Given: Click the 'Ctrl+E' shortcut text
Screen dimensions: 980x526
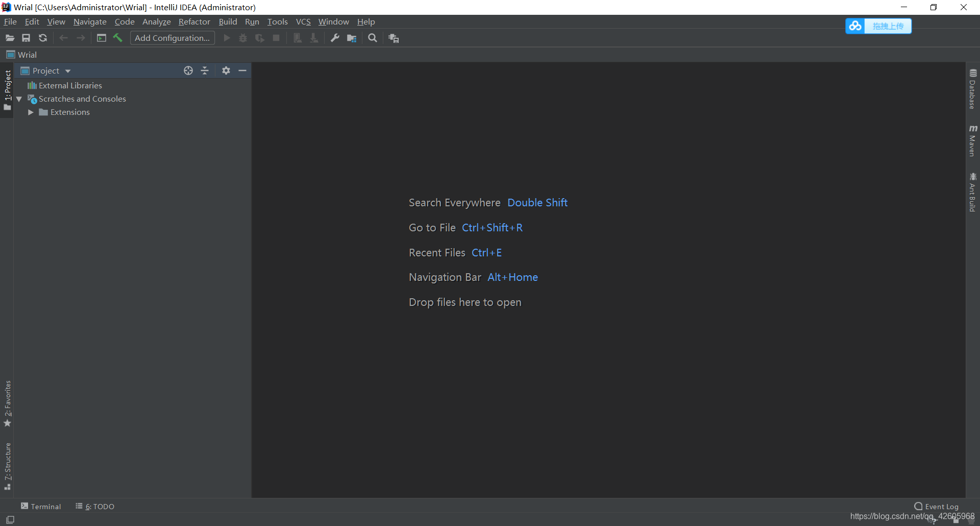Looking at the screenshot, I should [x=486, y=253].
